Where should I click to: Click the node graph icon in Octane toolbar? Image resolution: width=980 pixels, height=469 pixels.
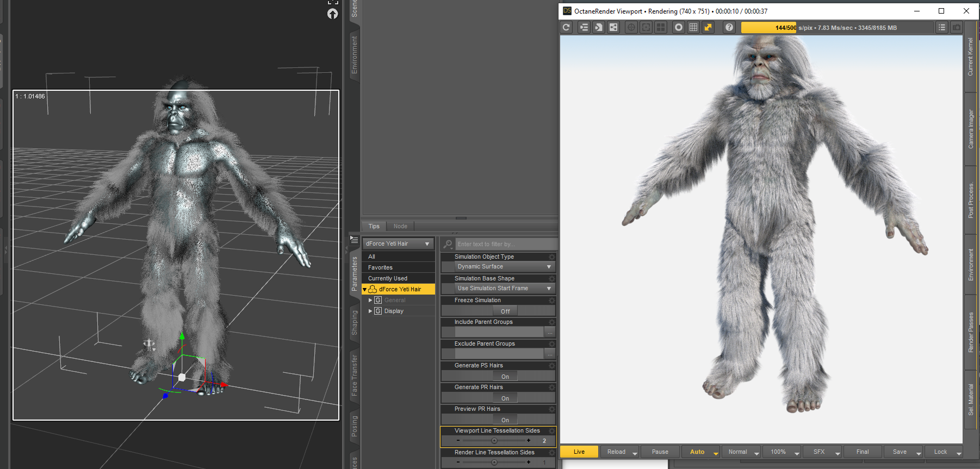point(613,27)
